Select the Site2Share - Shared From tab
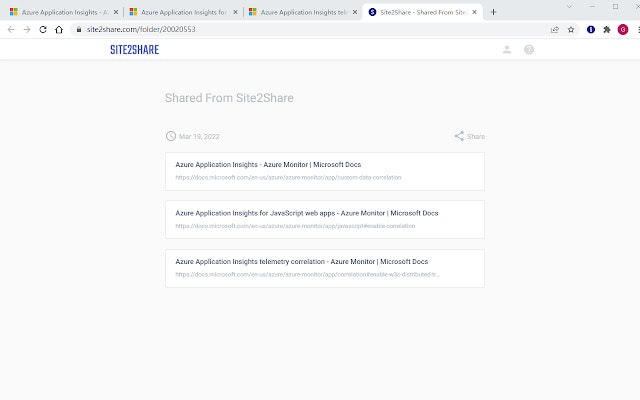 click(422, 12)
